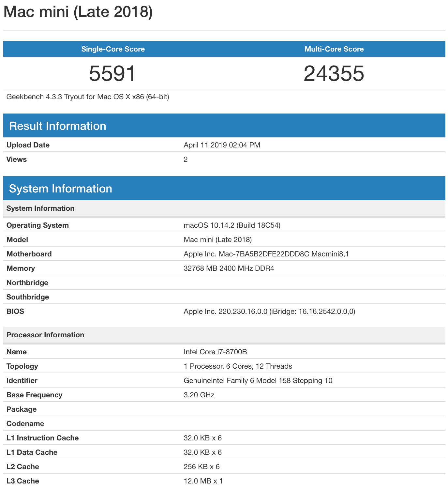Click the processor Name label
Screen dimensions: 448x490
pos(17,352)
